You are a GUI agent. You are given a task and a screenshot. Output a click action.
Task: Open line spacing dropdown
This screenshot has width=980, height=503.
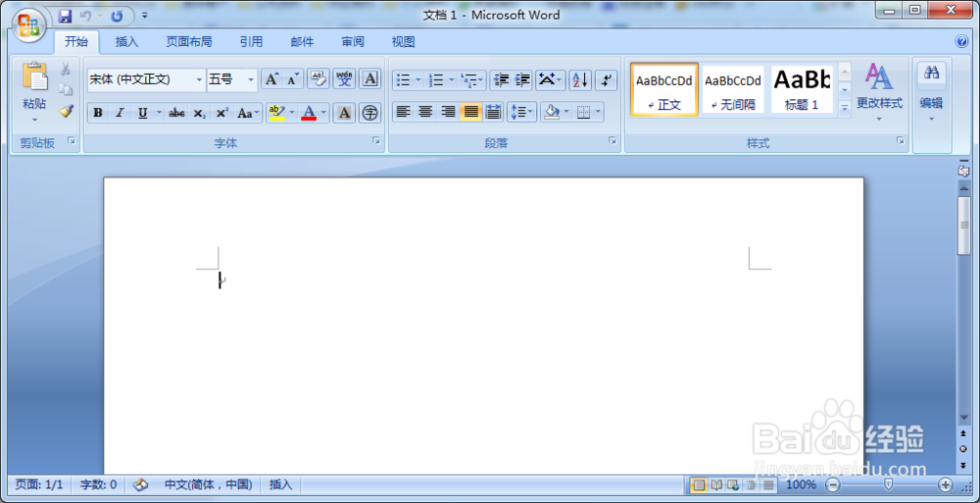(x=522, y=112)
